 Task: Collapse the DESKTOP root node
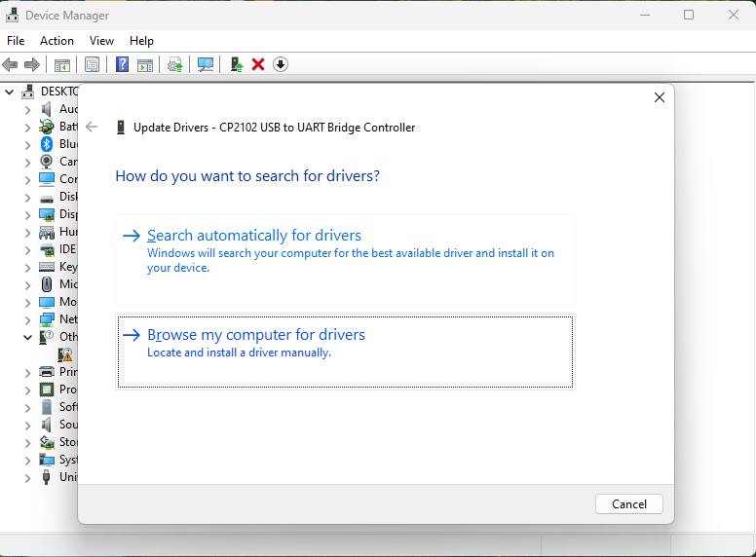[9, 92]
